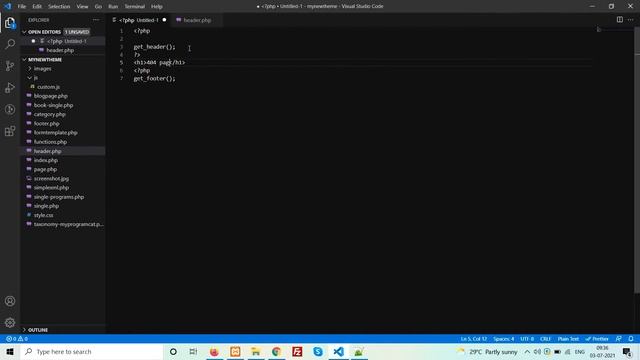Viewport: 640px width, 360px height.
Task: Open the File menu
Action: pyautogui.click(x=22, y=7)
